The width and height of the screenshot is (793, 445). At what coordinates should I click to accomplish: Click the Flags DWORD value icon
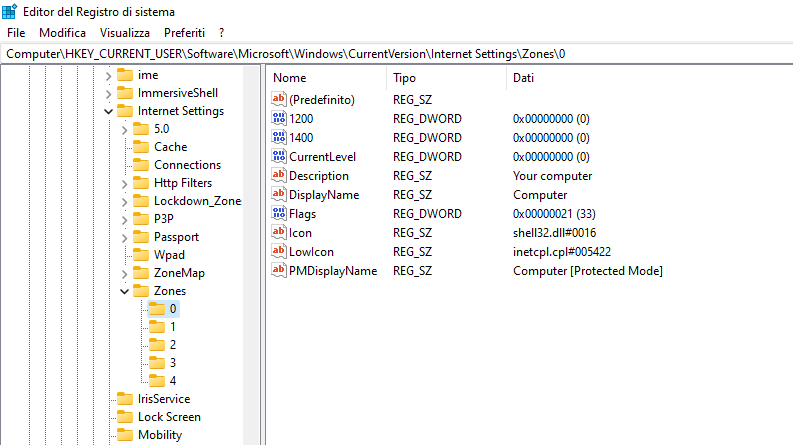point(279,213)
